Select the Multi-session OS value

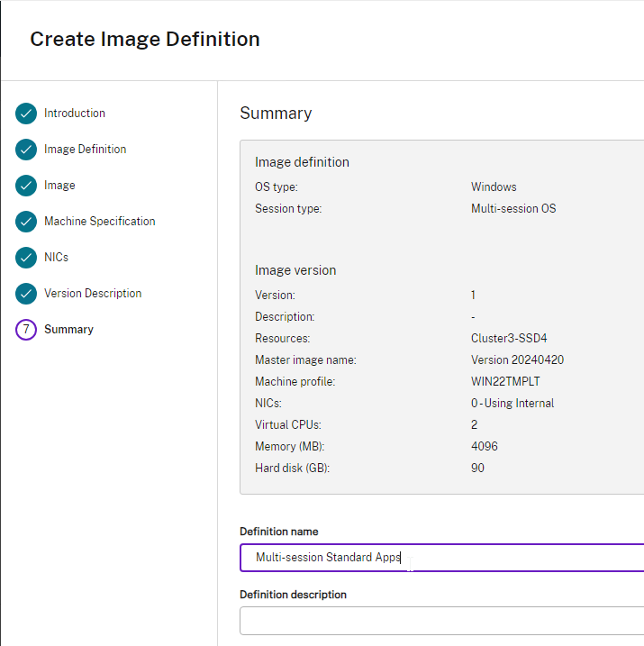pos(513,208)
